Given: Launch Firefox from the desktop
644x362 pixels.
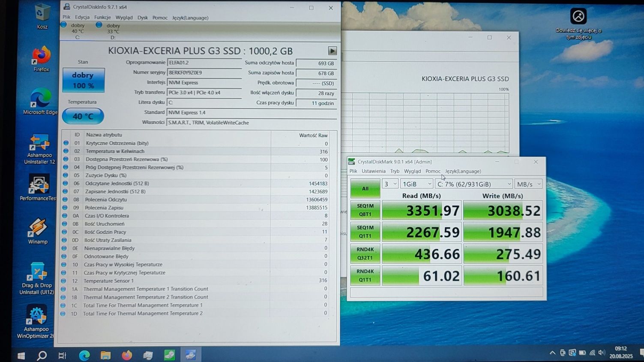Looking at the screenshot, I should pos(41,59).
